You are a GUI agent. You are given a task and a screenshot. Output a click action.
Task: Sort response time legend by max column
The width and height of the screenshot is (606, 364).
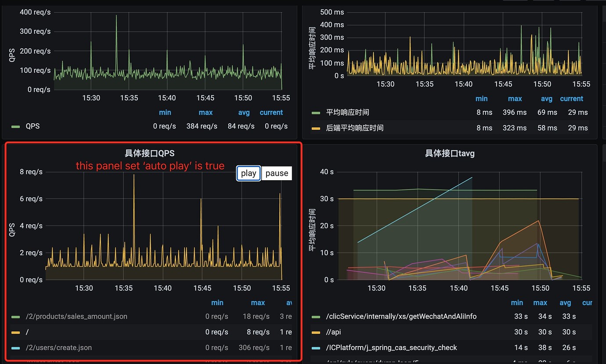coord(515,99)
